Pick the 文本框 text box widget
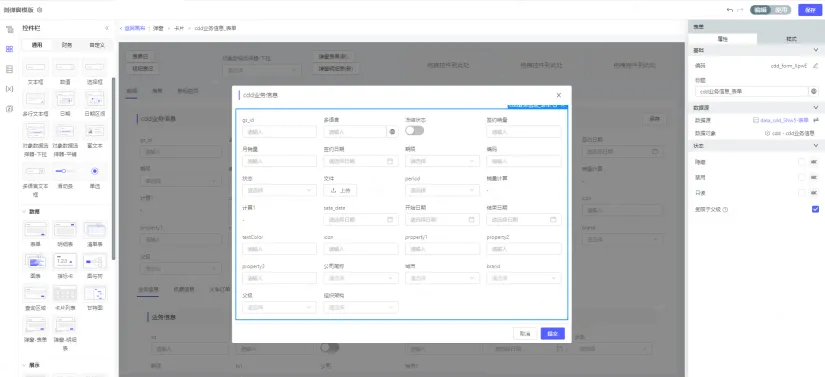The height and width of the screenshot is (377, 825). tap(36, 72)
